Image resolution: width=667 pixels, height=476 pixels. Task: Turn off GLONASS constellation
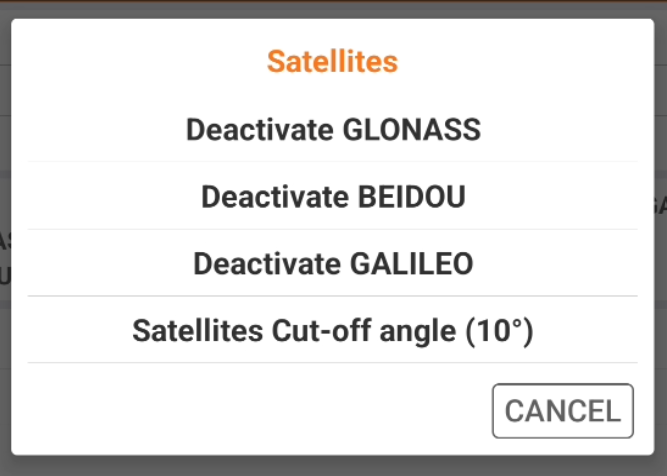pyautogui.click(x=333, y=130)
